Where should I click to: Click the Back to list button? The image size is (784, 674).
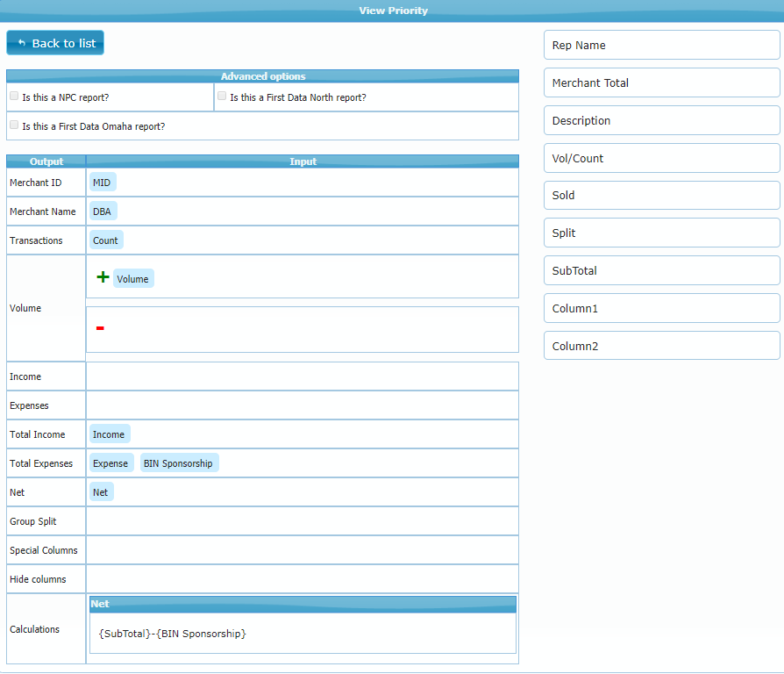coord(55,43)
